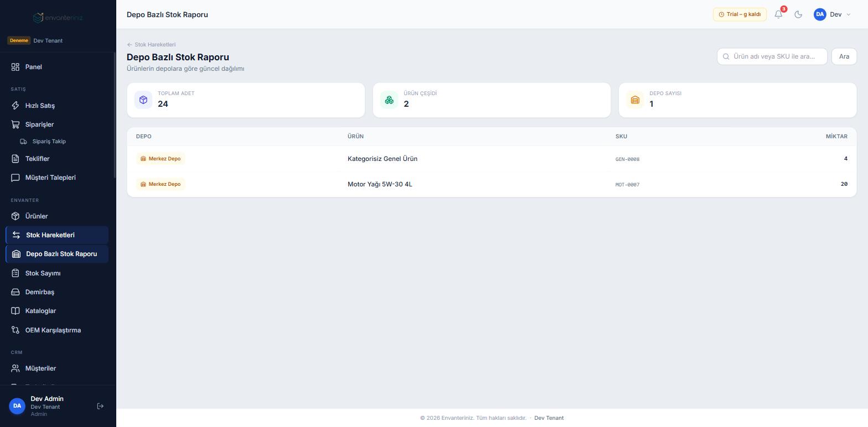The width and height of the screenshot is (868, 427).
Task: Open Hızlı Satış page
Action: pyautogui.click(x=58, y=106)
